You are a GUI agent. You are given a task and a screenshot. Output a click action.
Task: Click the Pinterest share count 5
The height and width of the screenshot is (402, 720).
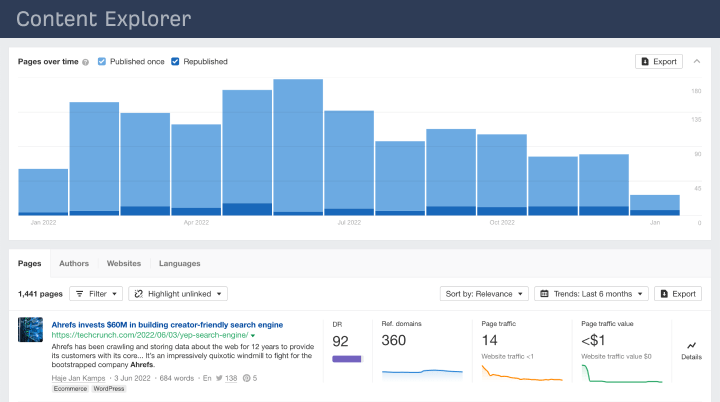[255, 378]
